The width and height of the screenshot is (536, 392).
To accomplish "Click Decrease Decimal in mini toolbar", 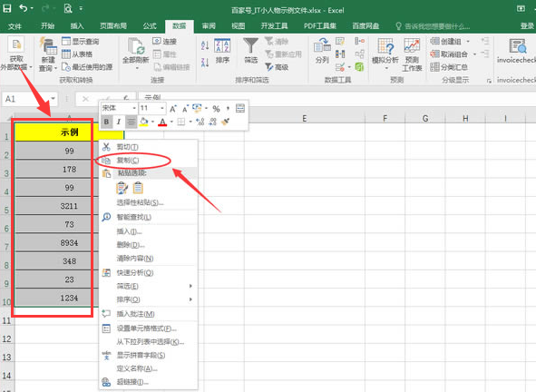I will (212, 122).
